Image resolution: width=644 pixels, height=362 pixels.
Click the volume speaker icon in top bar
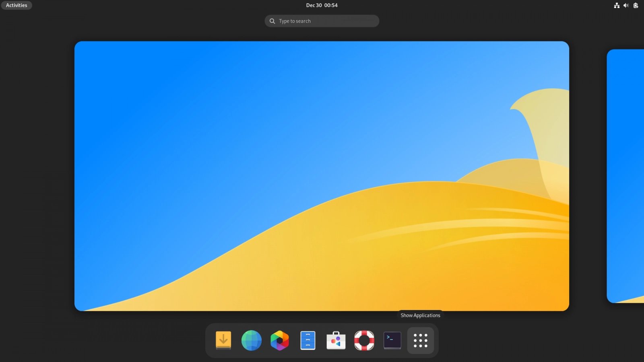click(x=626, y=5)
